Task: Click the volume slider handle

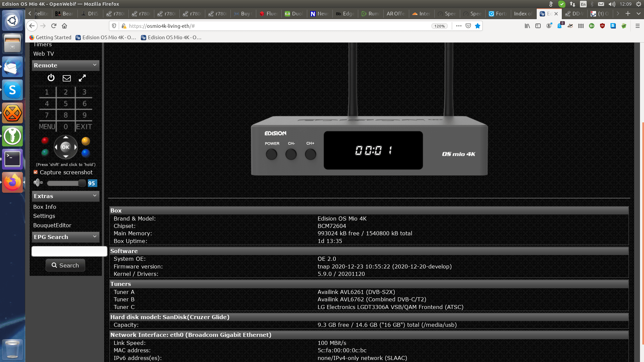Action: pyautogui.click(x=82, y=183)
